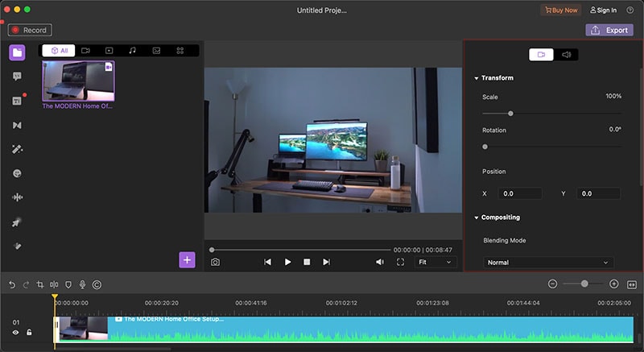Open the Media library sidebar icon
The height and width of the screenshot is (352, 644).
[17, 52]
